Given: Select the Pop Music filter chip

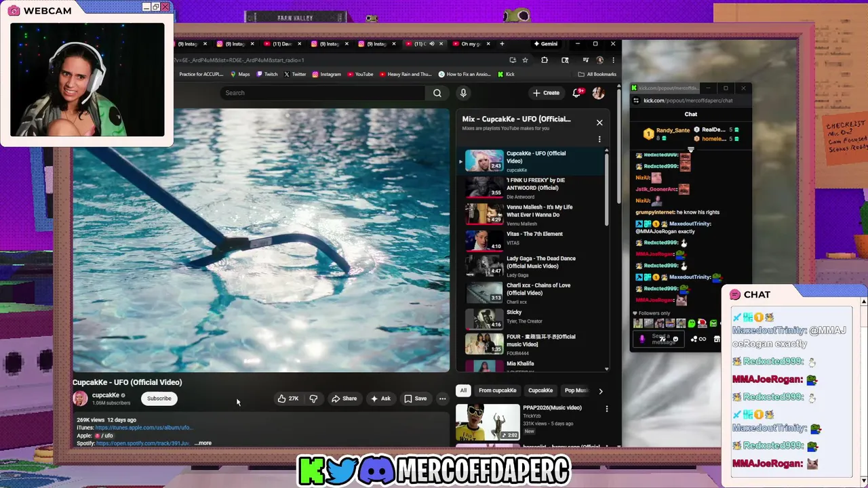Looking at the screenshot, I should pos(576,390).
